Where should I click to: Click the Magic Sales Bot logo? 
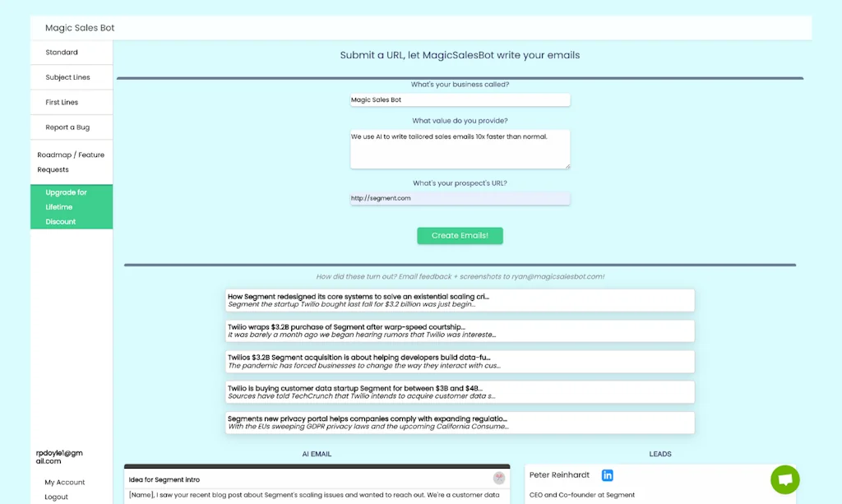click(x=80, y=27)
